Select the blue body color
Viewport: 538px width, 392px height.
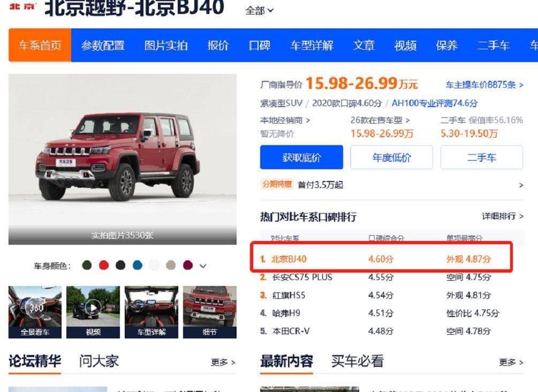[137, 265]
